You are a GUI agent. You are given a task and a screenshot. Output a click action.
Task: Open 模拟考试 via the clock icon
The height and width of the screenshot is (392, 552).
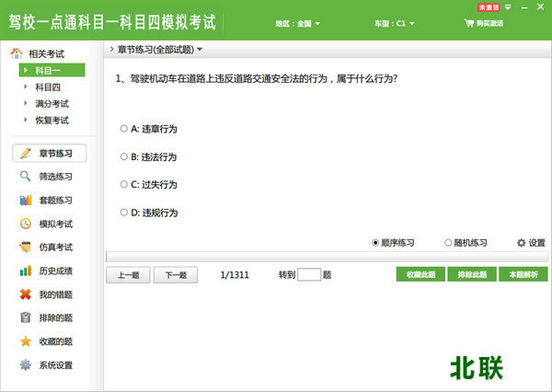pyautogui.click(x=26, y=224)
